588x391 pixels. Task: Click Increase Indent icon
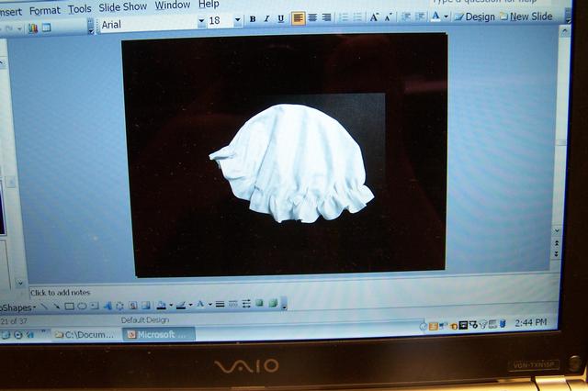[x=421, y=17]
